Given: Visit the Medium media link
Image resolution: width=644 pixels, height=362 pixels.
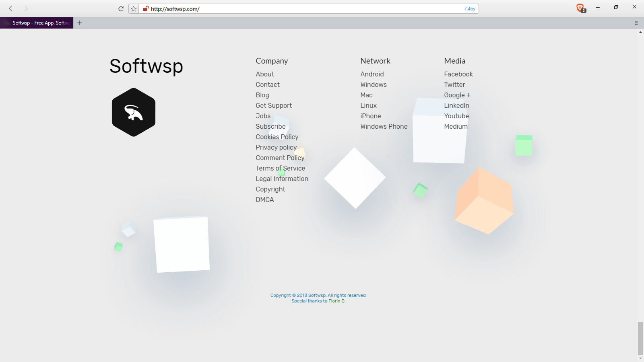Looking at the screenshot, I should tap(456, 126).
